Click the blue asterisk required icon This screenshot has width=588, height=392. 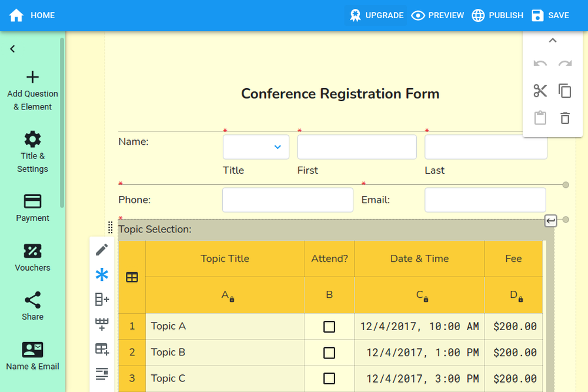(x=102, y=274)
